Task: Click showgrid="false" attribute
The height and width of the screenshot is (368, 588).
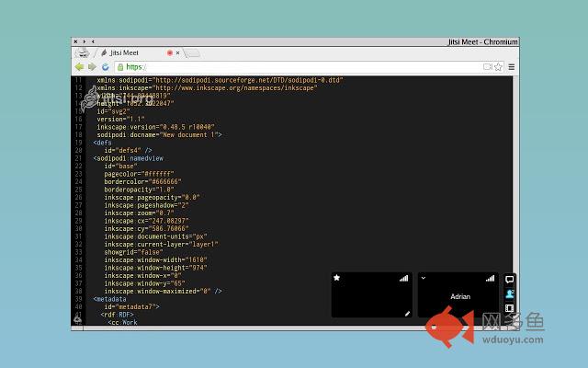Action: (x=133, y=252)
